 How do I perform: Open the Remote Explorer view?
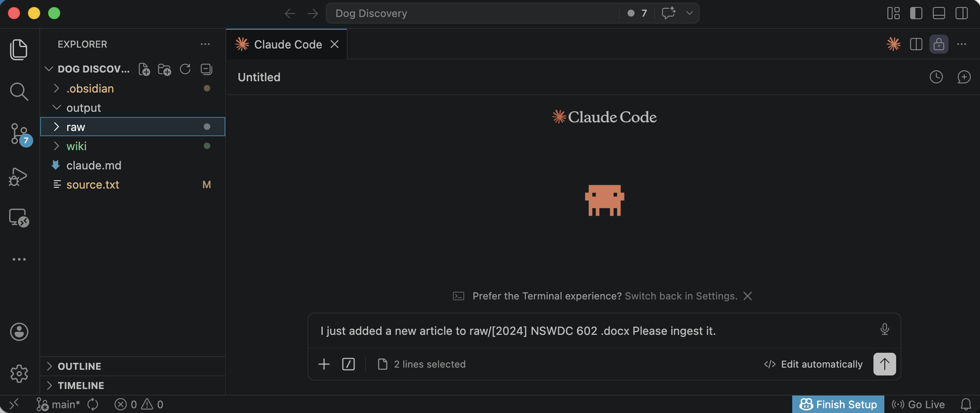coord(19,217)
